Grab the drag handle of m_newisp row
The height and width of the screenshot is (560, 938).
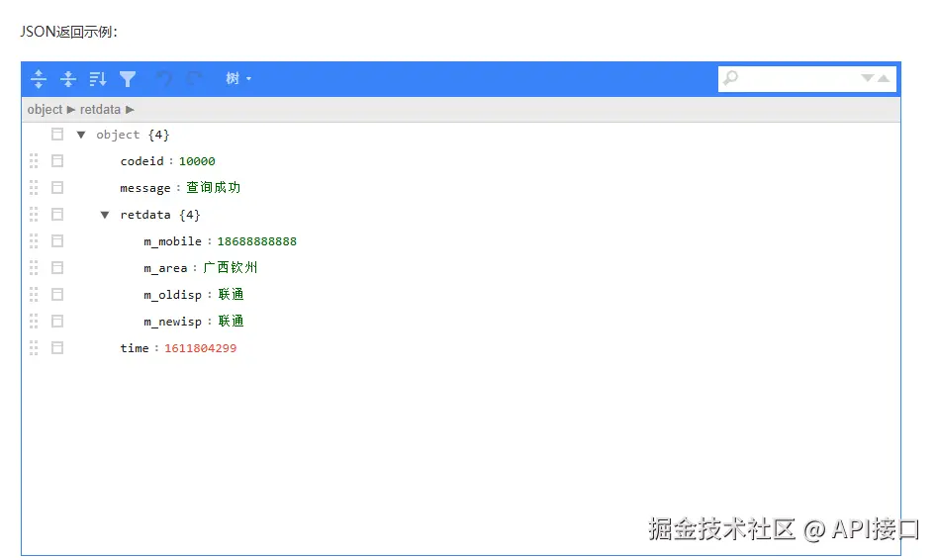point(34,322)
